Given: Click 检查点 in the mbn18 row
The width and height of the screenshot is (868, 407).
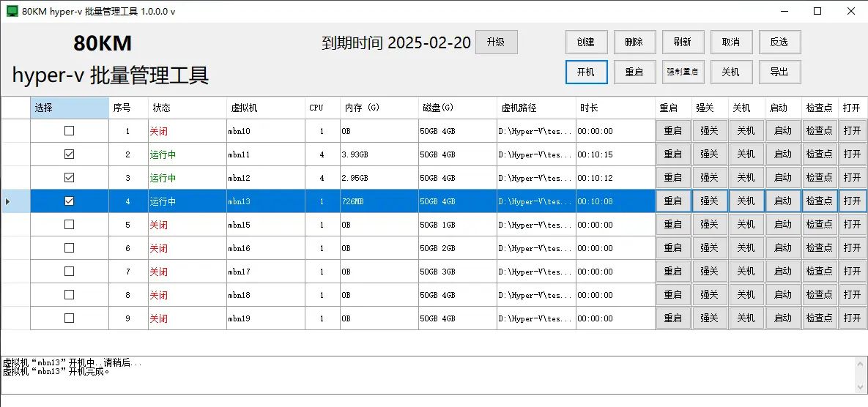Looking at the screenshot, I should click(820, 295).
